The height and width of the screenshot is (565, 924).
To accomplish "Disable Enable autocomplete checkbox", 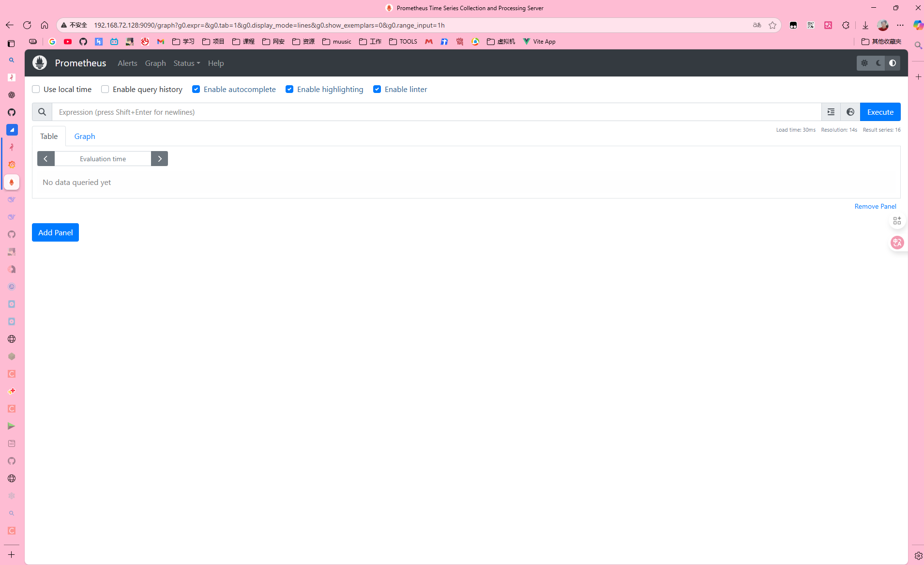I will [x=196, y=89].
